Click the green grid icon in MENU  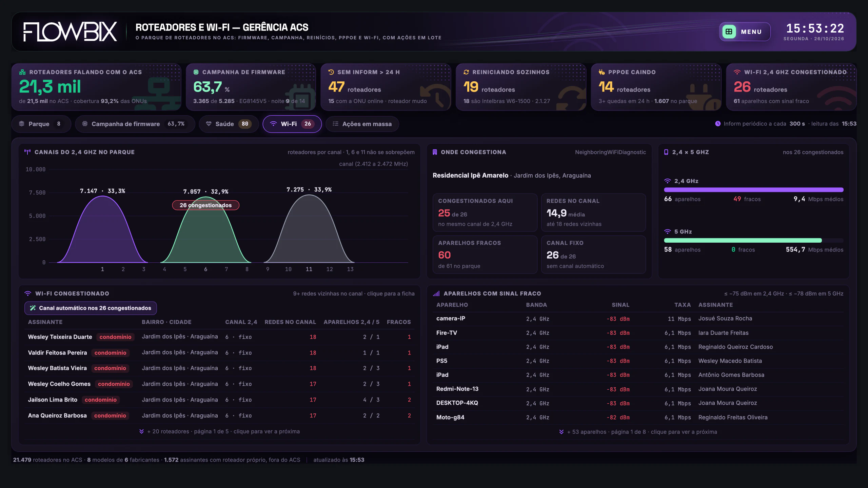pyautogui.click(x=729, y=32)
